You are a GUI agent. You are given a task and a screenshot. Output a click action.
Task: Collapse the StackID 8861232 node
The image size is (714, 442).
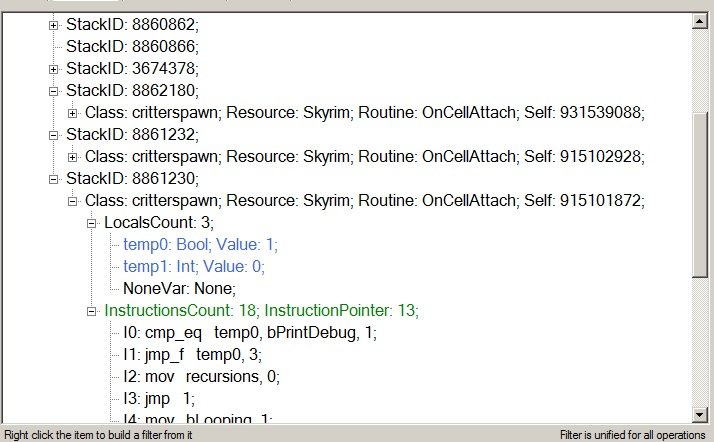tap(53, 135)
